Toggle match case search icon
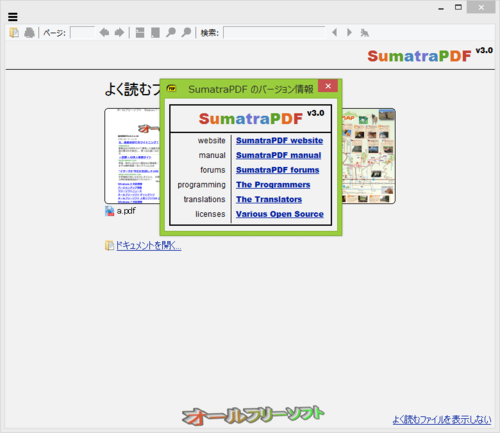Screen dimensions: 500x433 click(x=364, y=33)
